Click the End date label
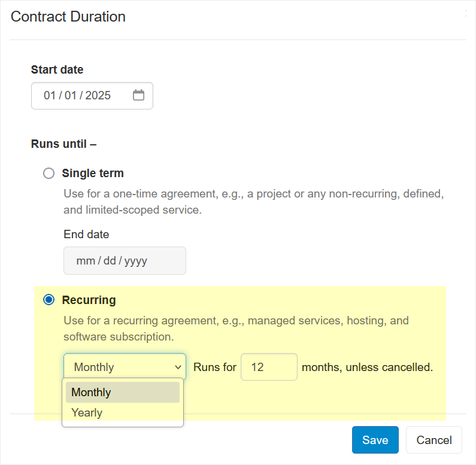This screenshot has height=465, width=476. coord(86,235)
